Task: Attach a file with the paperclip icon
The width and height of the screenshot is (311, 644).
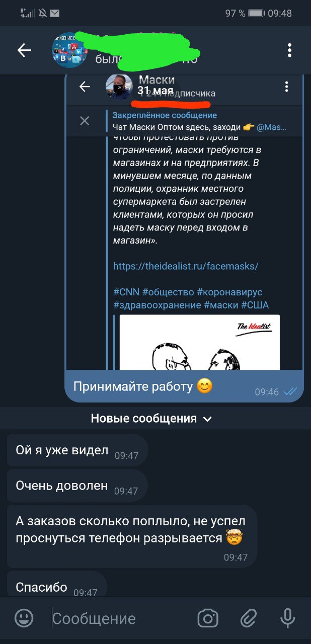Action: [x=248, y=618]
